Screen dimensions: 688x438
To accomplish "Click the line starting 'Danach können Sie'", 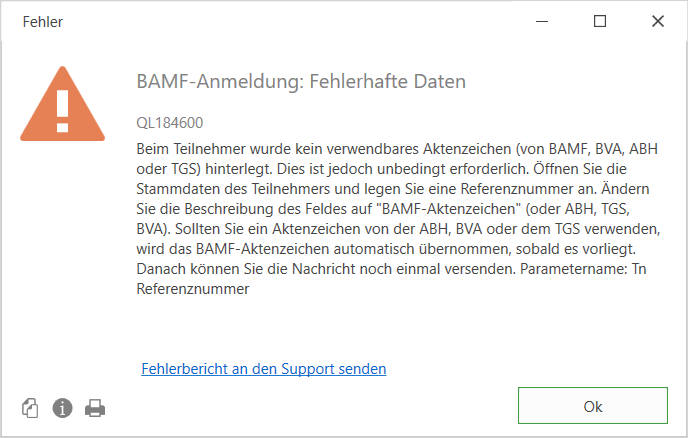I will (x=391, y=269).
